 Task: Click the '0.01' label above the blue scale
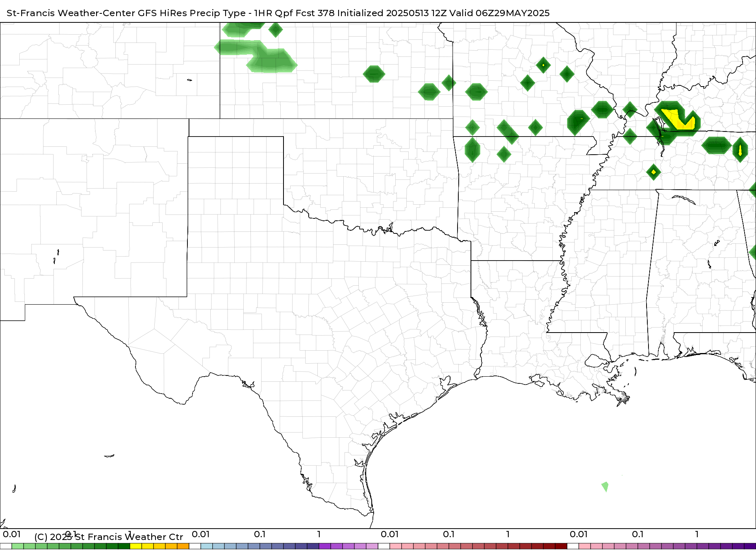(201, 534)
